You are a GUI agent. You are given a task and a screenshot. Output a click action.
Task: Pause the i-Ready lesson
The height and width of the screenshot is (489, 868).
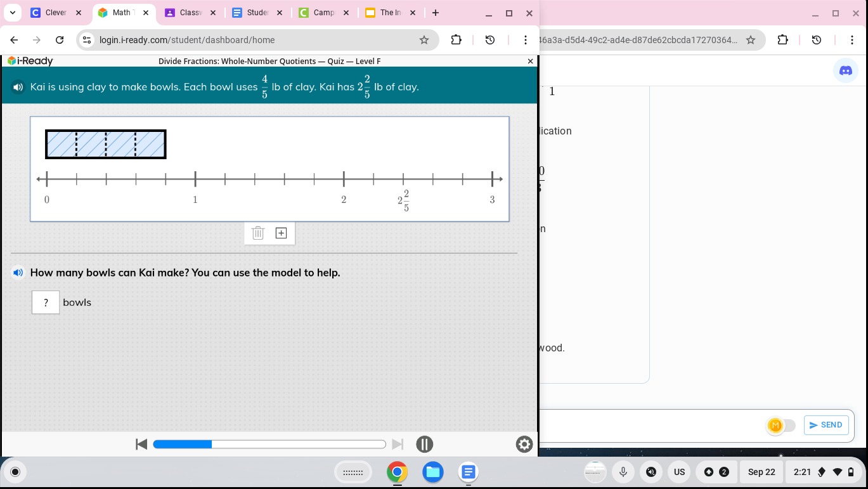click(x=424, y=444)
